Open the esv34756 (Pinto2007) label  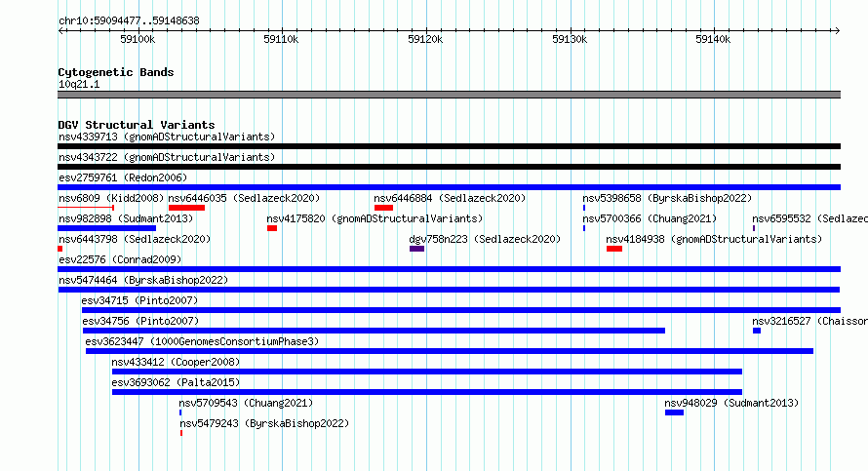tap(140, 321)
